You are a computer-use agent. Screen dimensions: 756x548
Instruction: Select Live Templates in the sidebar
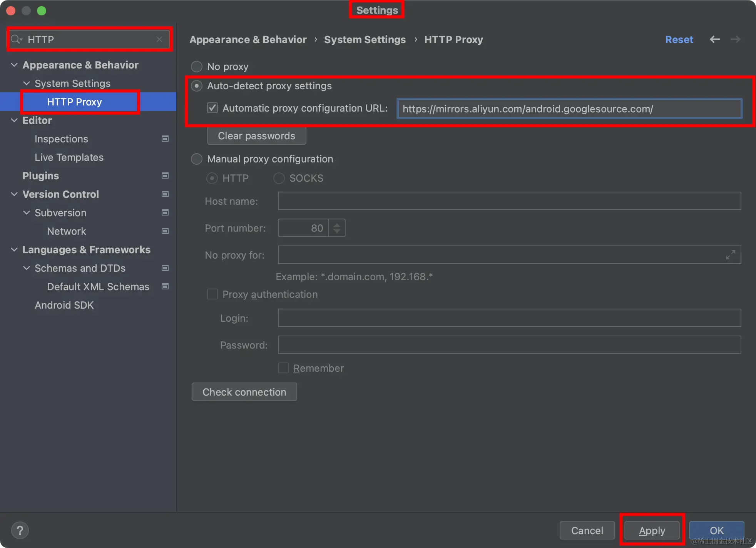point(69,157)
